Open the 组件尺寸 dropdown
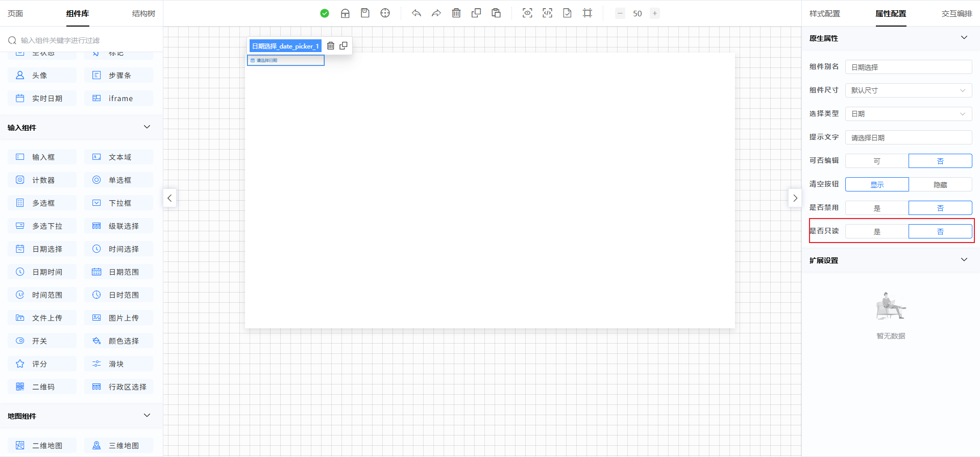 coord(909,90)
